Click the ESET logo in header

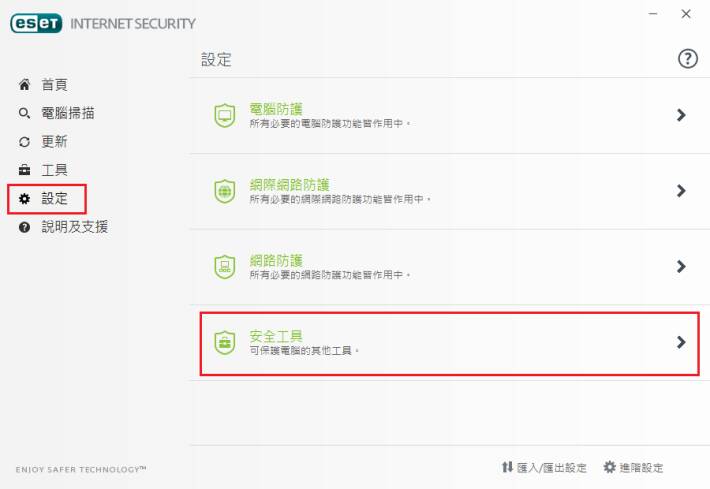pyautogui.click(x=36, y=23)
